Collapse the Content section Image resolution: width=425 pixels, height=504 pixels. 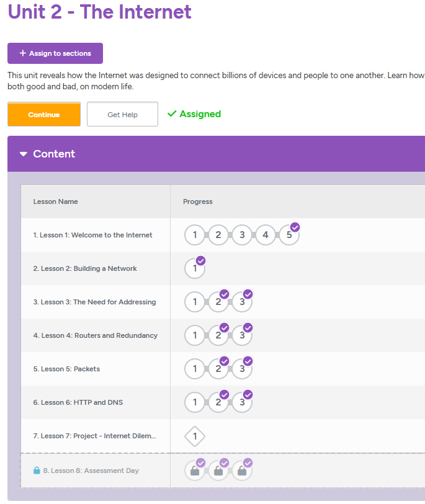point(24,154)
